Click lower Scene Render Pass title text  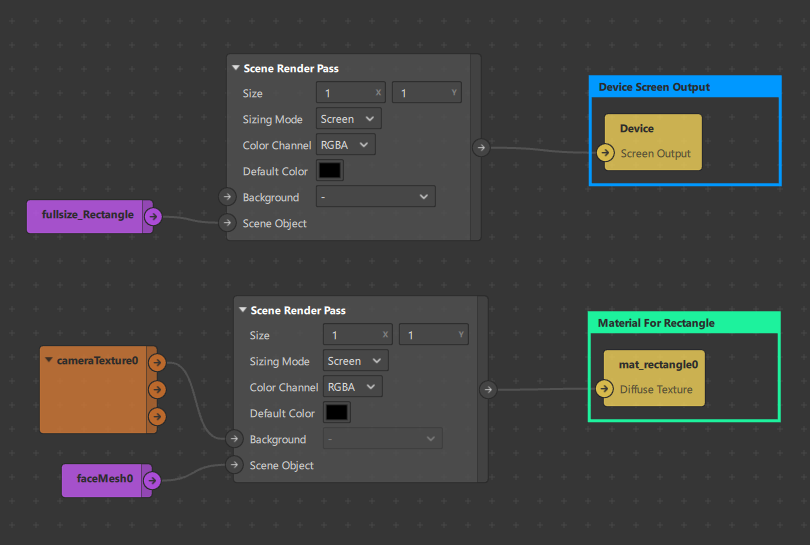298,310
